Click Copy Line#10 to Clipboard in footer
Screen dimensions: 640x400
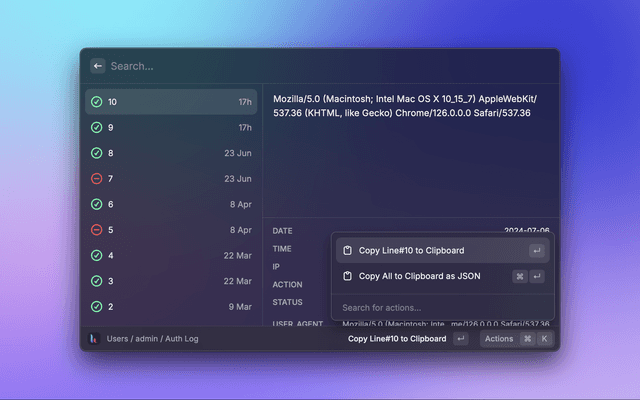click(397, 339)
